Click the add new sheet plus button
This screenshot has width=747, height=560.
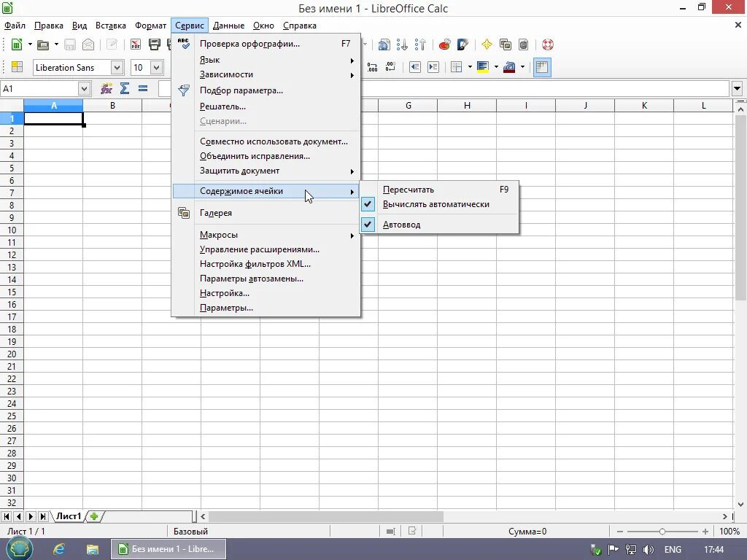(x=94, y=516)
